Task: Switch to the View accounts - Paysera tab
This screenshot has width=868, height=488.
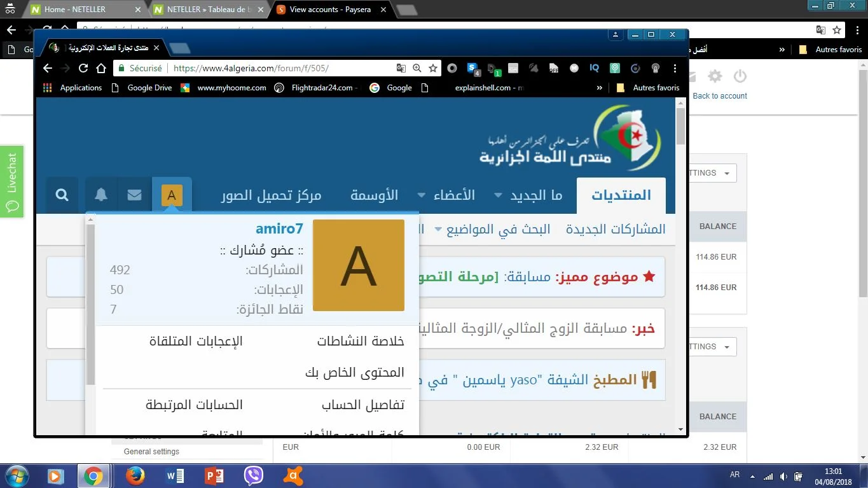Action: tap(329, 10)
